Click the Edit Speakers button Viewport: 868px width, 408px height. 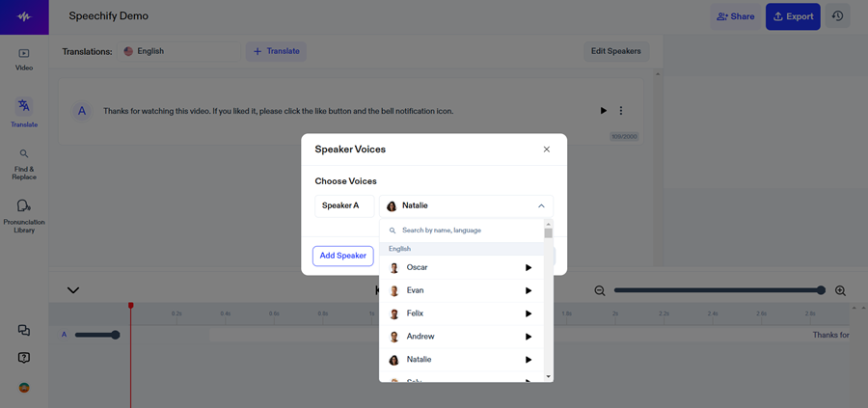tap(616, 51)
